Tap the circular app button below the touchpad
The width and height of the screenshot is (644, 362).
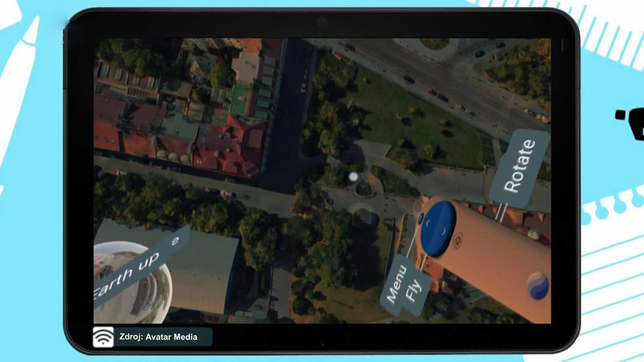click(458, 240)
